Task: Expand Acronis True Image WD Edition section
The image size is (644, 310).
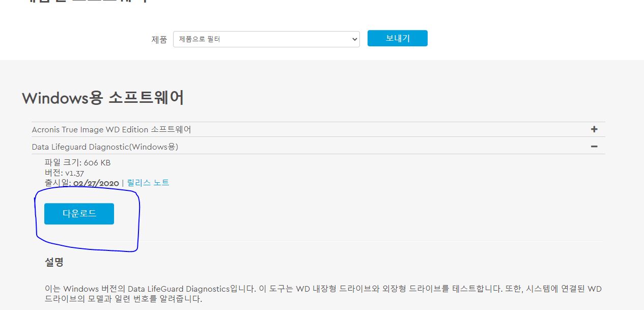Action: coord(318,129)
